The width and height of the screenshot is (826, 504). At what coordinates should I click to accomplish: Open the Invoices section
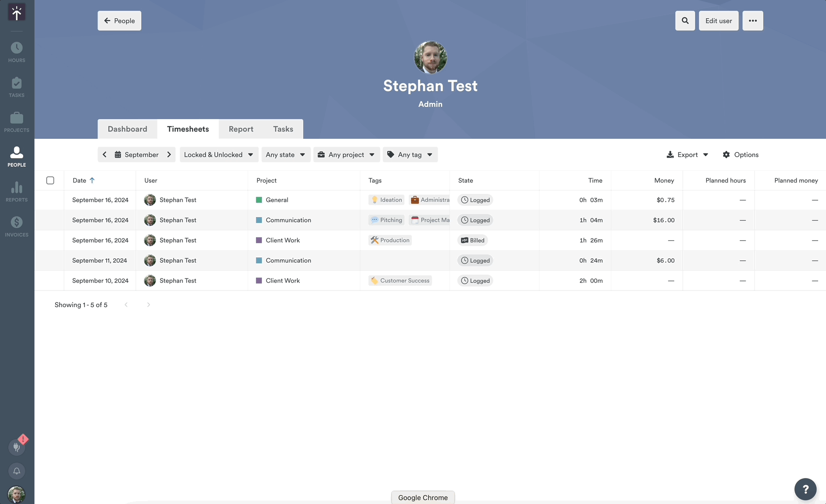point(17,226)
